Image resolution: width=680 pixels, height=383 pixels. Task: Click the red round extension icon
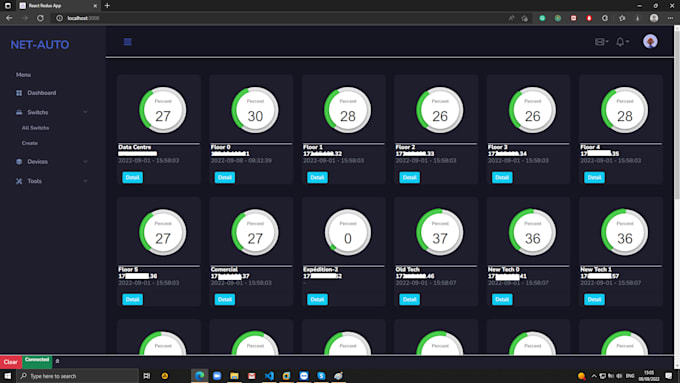coord(589,18)
